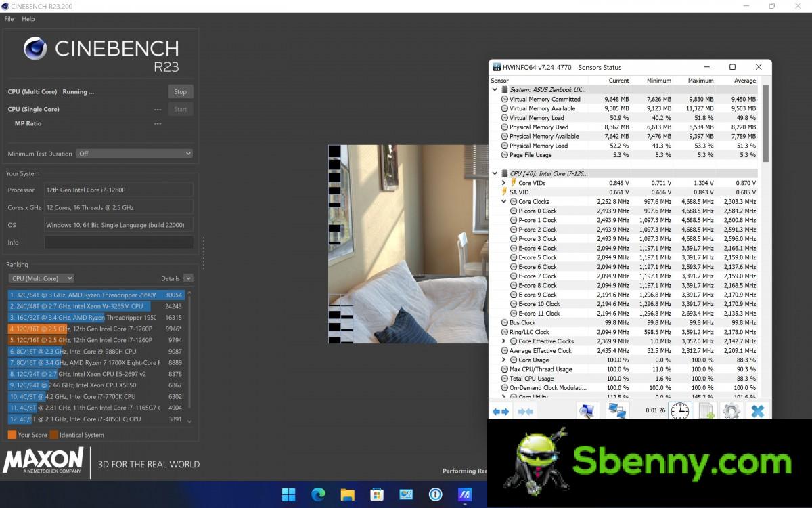Select the Ring/LLC Clock row

[x=625, y=332]
